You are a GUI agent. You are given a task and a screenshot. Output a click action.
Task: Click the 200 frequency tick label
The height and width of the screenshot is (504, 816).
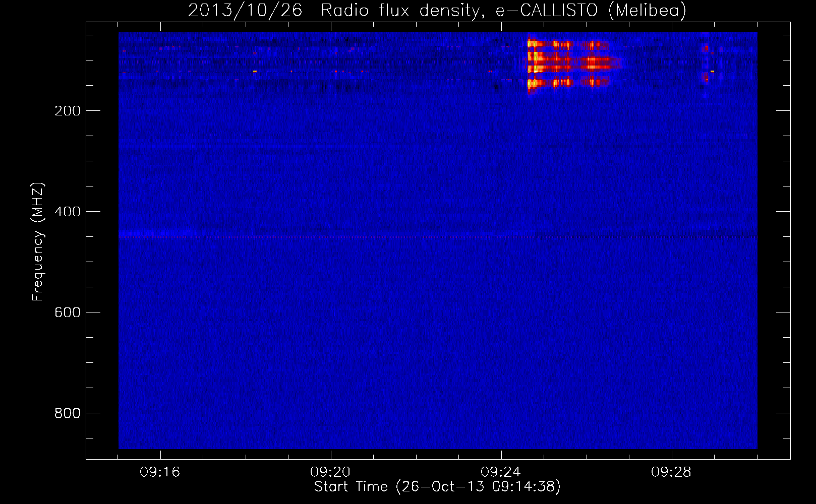(68, 111)
